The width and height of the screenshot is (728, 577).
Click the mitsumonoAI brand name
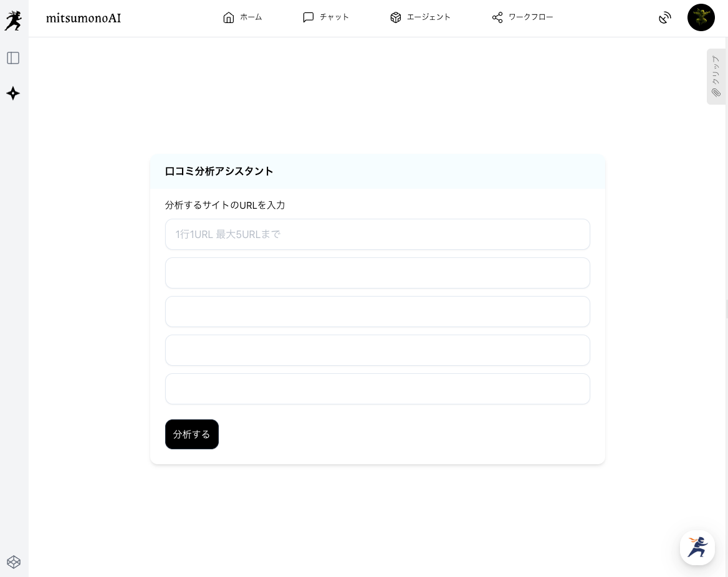pos(84,18)
